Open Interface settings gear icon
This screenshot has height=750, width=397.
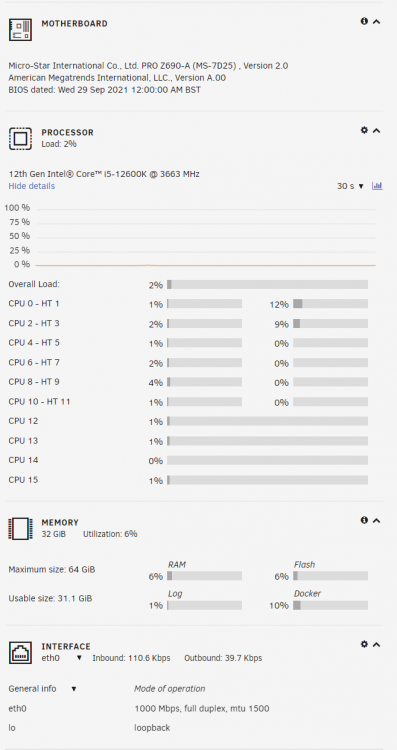364,644
